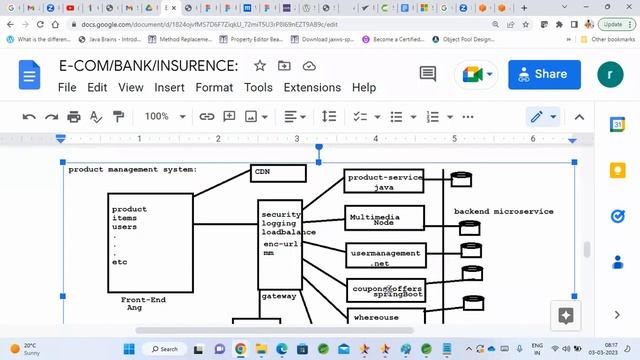This screenshot has height=360, width=640.
Task: Click the Add comment icon in toolbar
Action: 229,117
